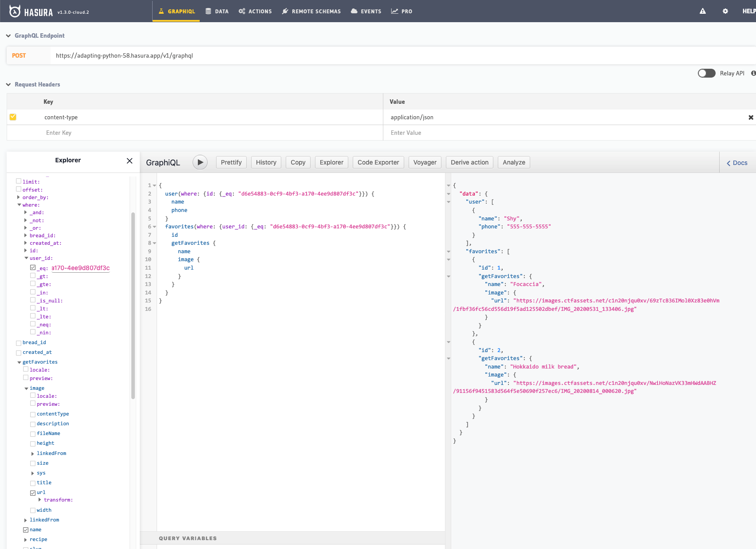The width and height of the screenshot is (756, 549).
Task: Click the Prettify button
Action: (231, 162)
